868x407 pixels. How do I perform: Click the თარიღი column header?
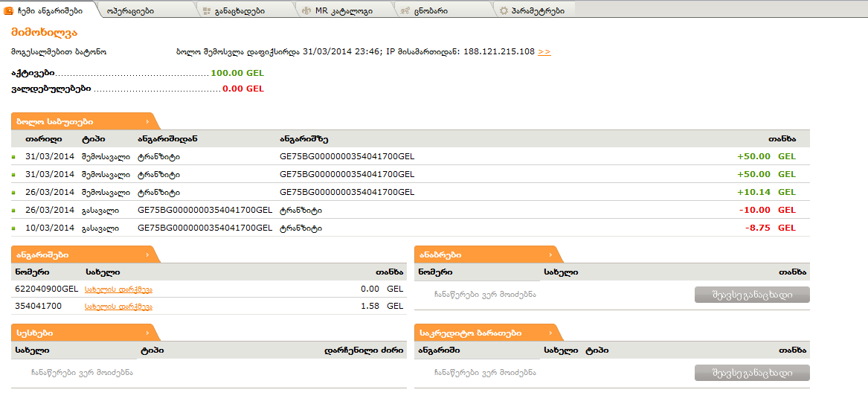click(x=44, y=139)
